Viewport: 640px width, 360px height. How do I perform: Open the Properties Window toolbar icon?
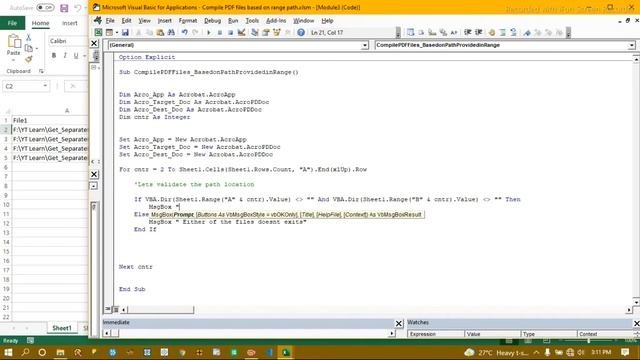click(x=266, y=32)
